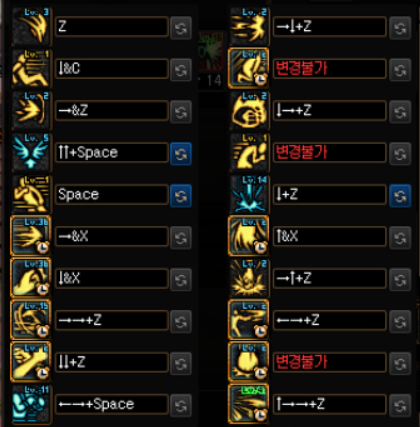Reset the ↓+Z command using its blue refresh button

pos(400,196)
